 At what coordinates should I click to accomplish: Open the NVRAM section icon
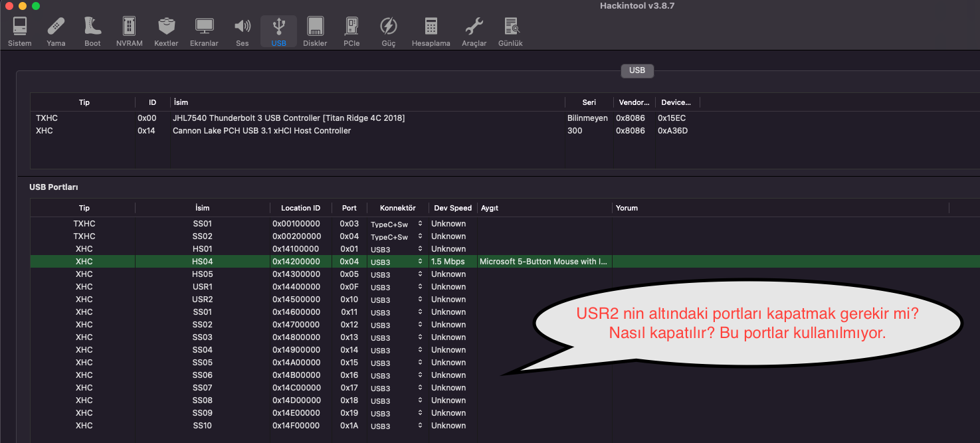point(129,31)
